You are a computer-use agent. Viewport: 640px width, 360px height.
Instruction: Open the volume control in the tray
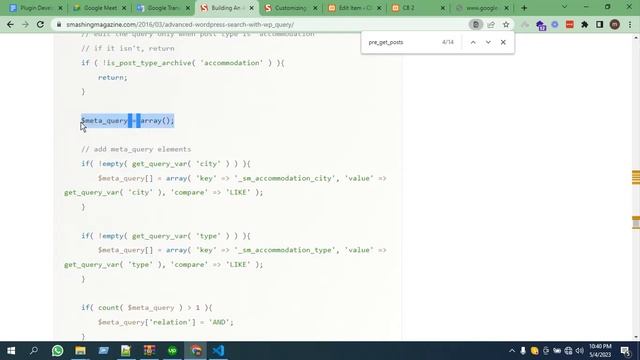coord(580,351)
